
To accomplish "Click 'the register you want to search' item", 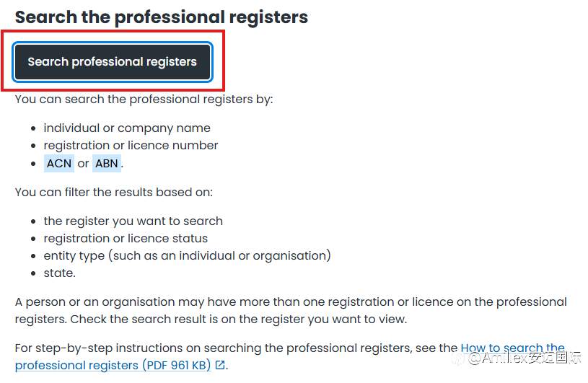I will tap(133, 221).
